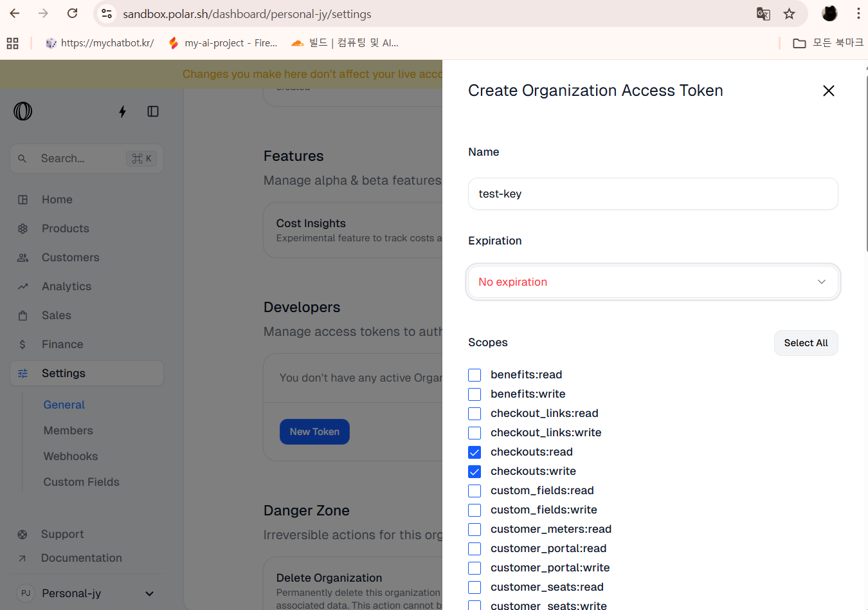Click the browser forward arrow
The image size is (868, 610).
point(43,14)
